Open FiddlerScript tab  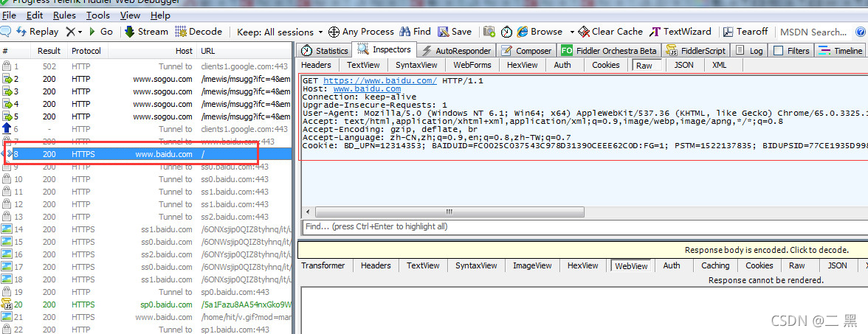click(696, 50)
